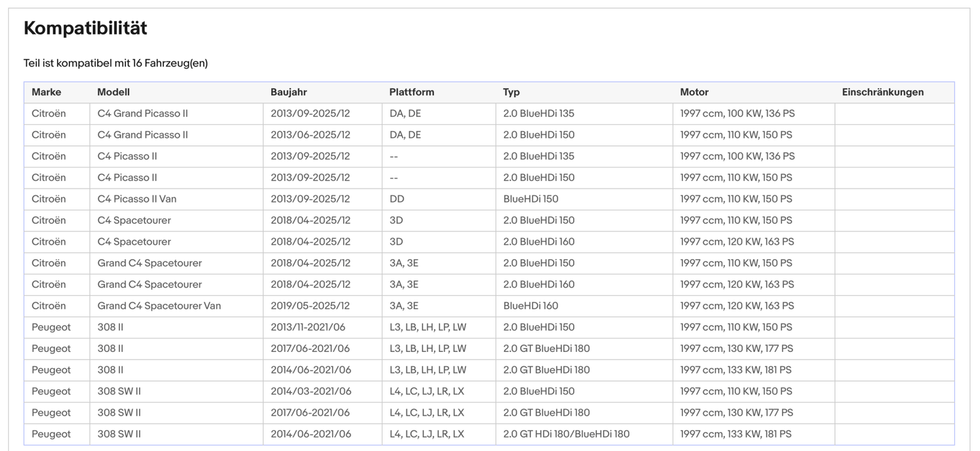Click the Motor cell of the Grand C4 Spacetourer Van row
This screenshot has width=980, height=451.
point(737,306)
